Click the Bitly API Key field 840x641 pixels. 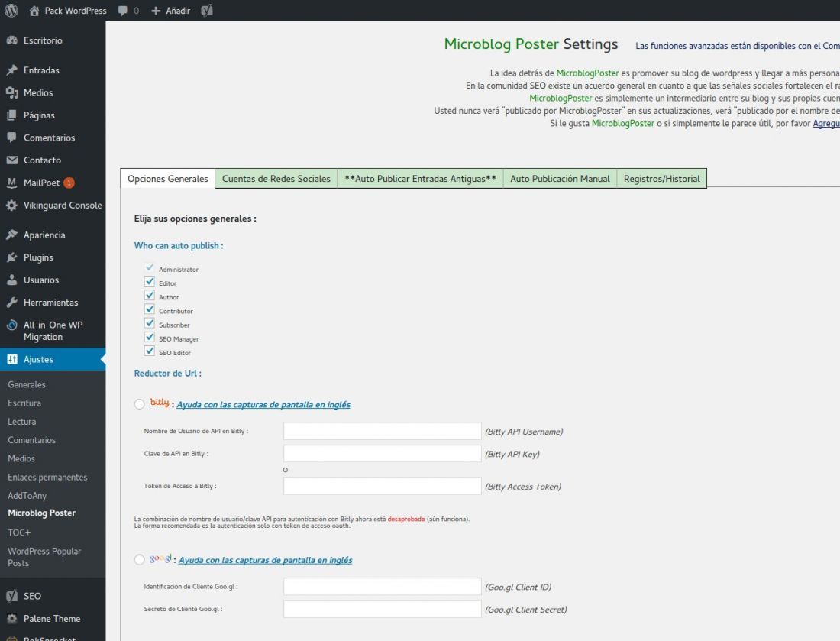(383, 453)
